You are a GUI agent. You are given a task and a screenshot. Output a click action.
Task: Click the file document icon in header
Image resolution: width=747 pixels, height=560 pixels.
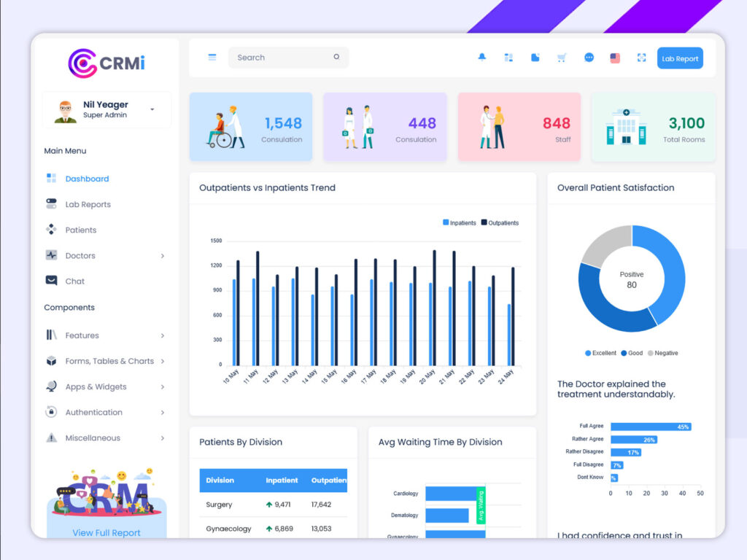(x=535, y=58)
